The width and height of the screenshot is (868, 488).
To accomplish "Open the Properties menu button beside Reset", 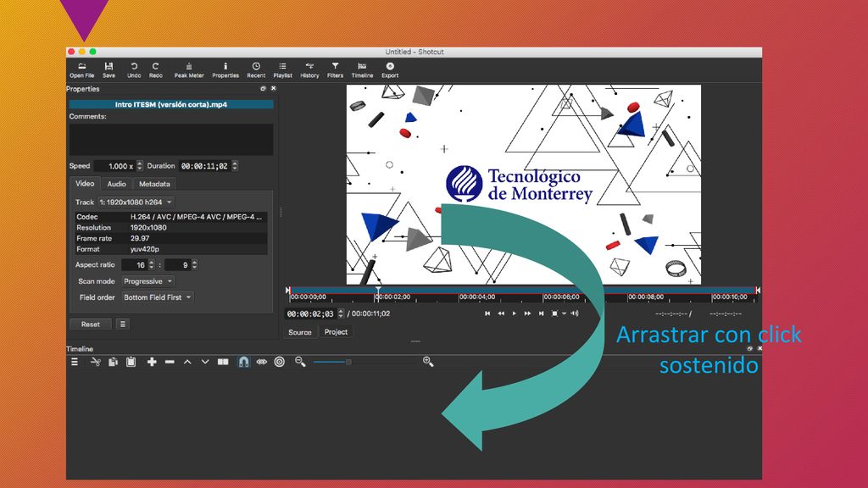I will pos(123,324).
